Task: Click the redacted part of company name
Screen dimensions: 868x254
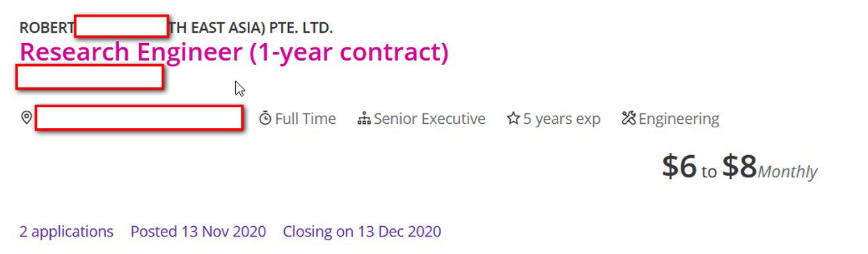Action: pyautogui.click(x=121, y=26)
